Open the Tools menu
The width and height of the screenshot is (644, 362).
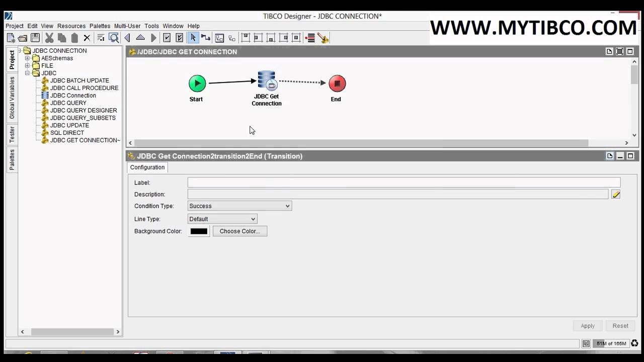tap(151, 26)
